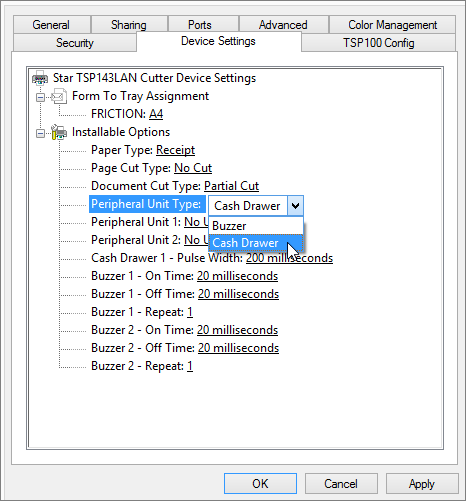
Task: Click the Page Cut Type No Cut value
Action: (193, 168)
